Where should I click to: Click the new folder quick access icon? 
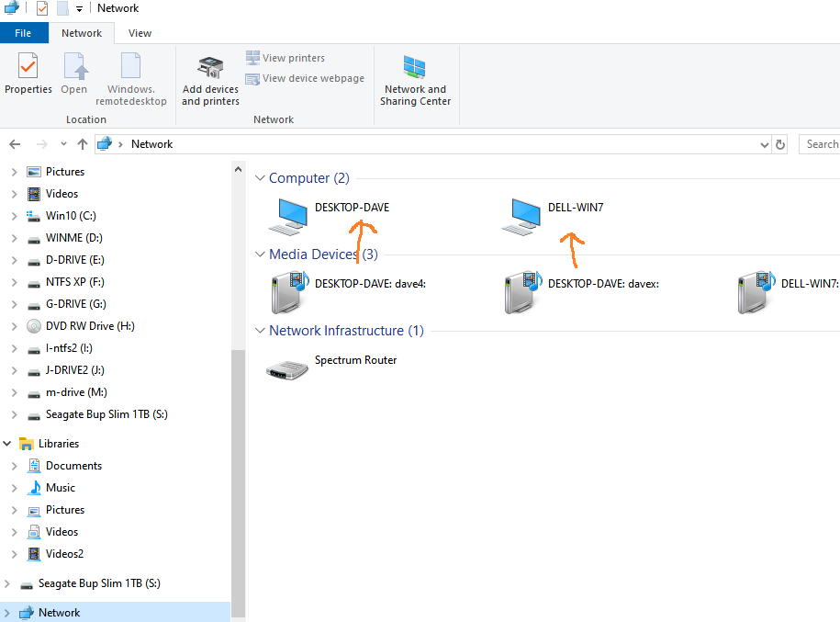pyautogui.click(x=62, y=8)
